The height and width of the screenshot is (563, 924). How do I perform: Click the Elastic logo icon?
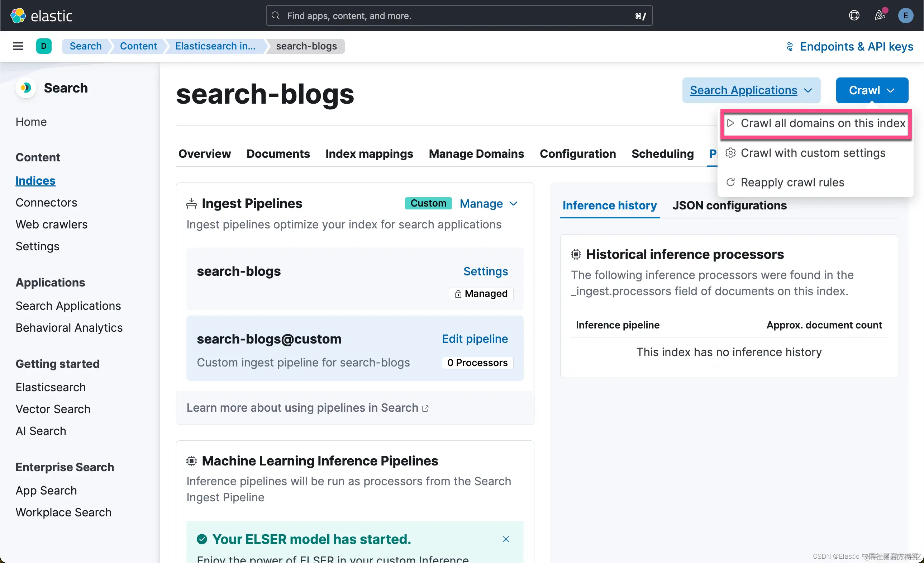click(18, 15)
